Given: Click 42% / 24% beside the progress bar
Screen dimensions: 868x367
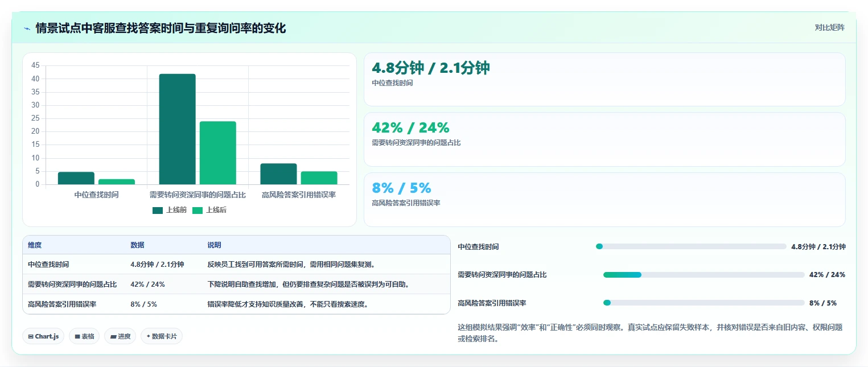Looking at the screenshot, I should click(827, 275).
